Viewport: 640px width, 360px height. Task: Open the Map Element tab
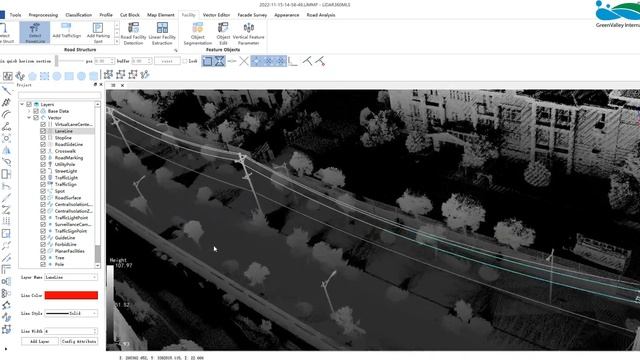tap(161, 15)
